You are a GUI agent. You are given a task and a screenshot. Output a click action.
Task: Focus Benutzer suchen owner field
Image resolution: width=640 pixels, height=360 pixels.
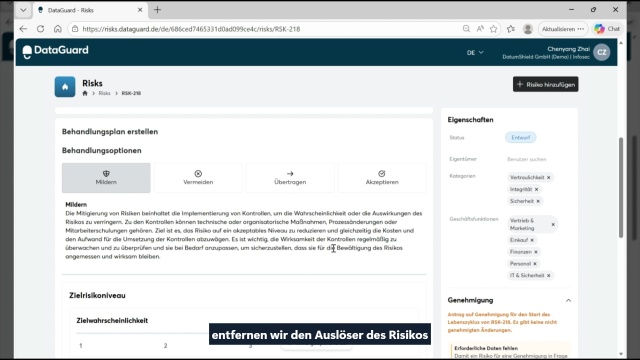(527, 159)
